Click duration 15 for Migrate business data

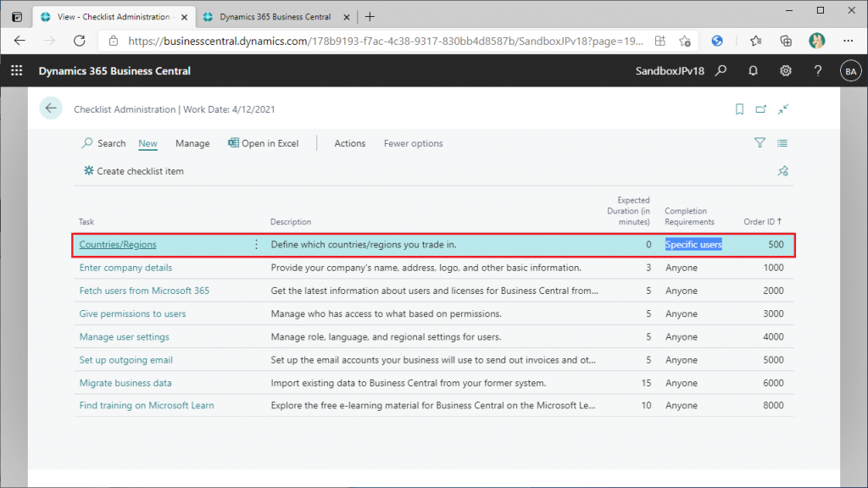point(646,383)
